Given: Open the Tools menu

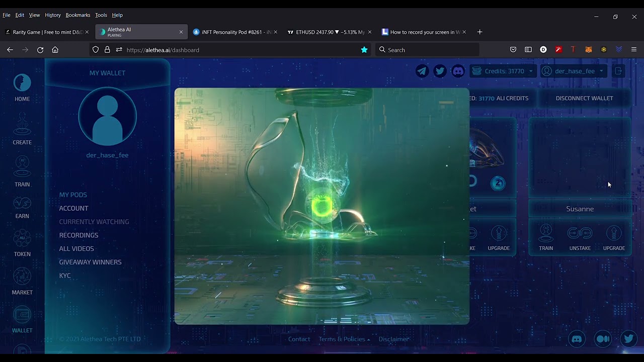Looking at the screenshot, I should coord(101,15).
